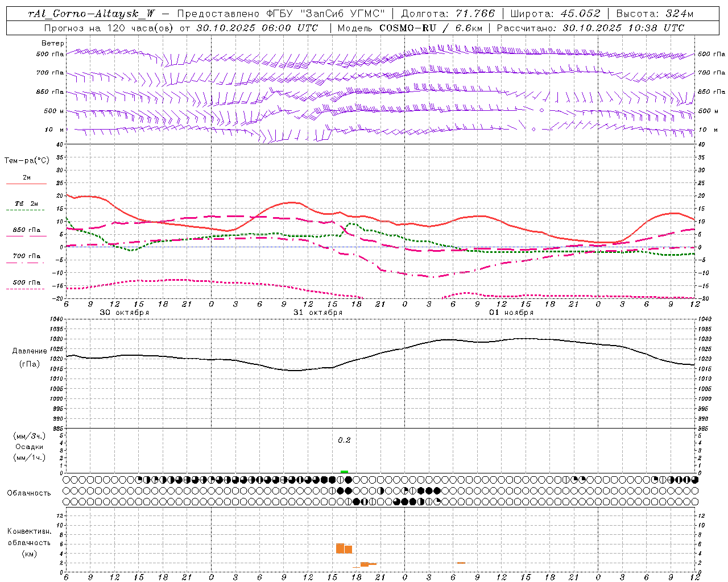Click the green precipitation bar
Viewport: 728px width, 582px height.
(x=344, y=472)
